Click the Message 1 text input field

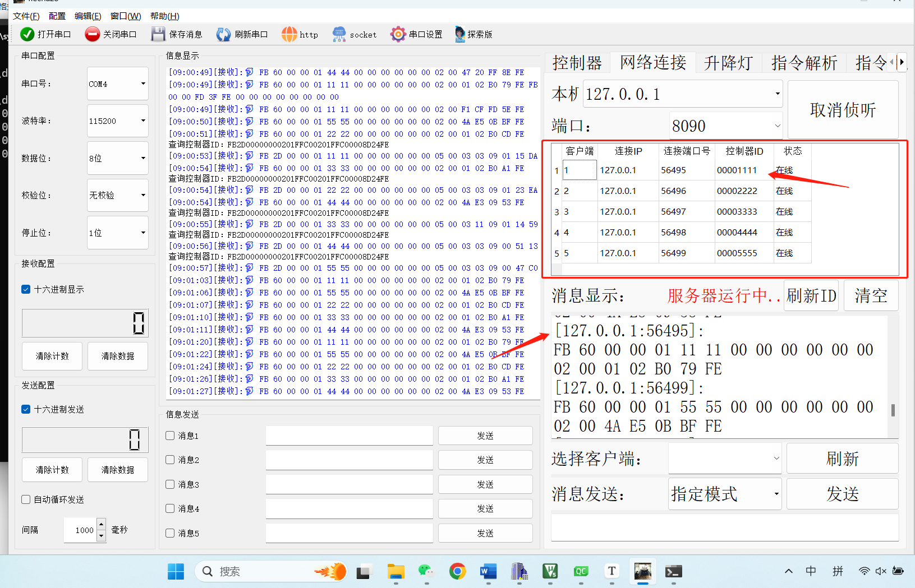[x=349, y=436]
